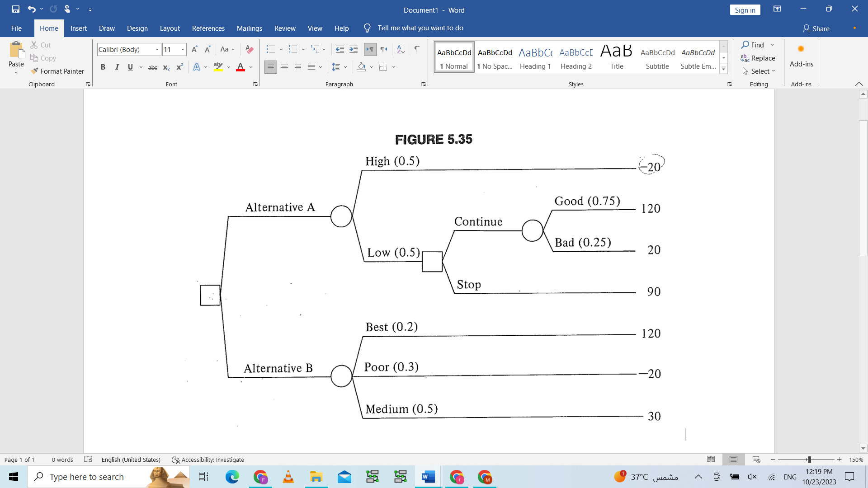Click the Sign in button

click(745, 10)
